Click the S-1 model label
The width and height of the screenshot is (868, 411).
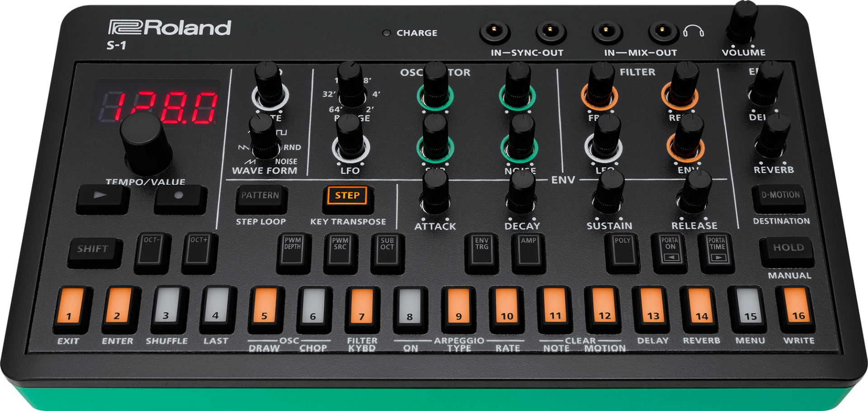(x=116, y=45)
